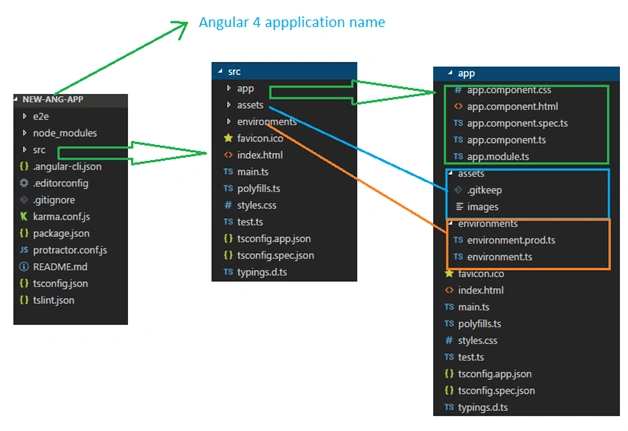Click the app.component.css hash icon
The image size is (628, 431).
[x=458, y=90]
